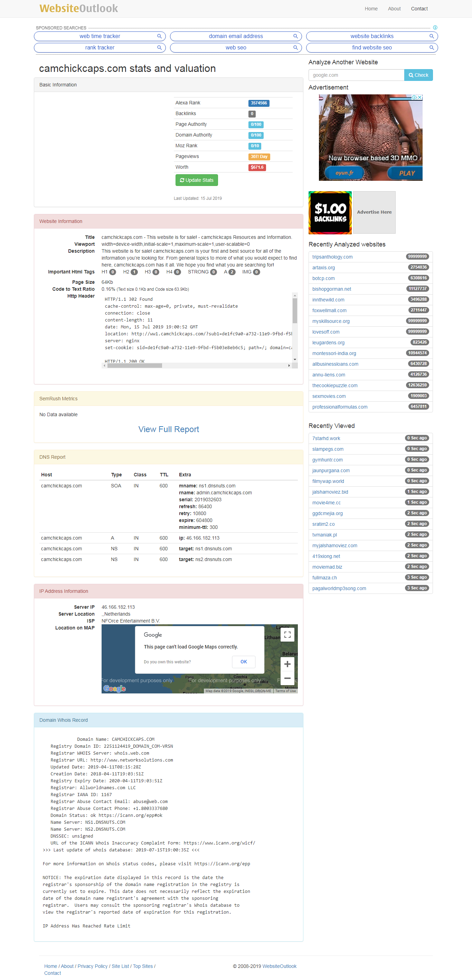This screenshot has height=980, width=472.
Task: Click the 'website backlinks' sponsored search
Action: (372, 36)
